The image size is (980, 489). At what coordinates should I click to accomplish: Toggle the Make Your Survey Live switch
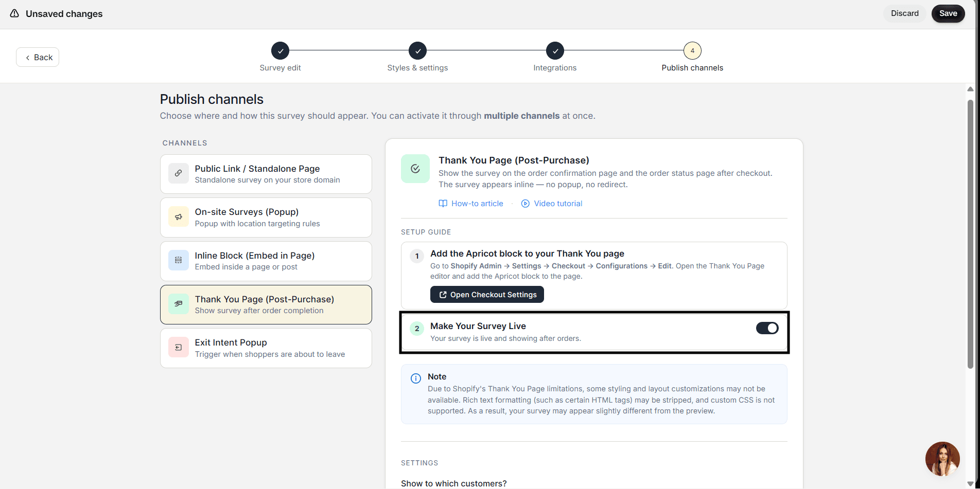click(767, 328)
